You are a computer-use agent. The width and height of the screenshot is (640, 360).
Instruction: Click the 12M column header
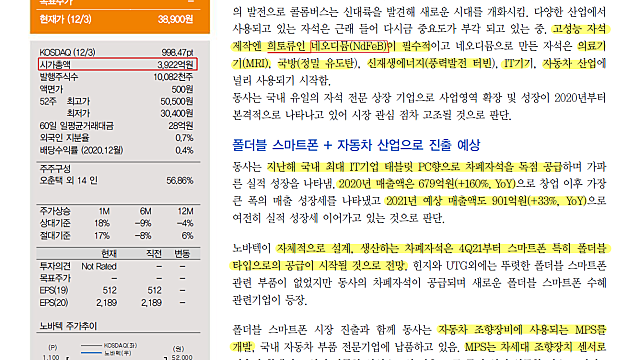(x=185, y=211)
